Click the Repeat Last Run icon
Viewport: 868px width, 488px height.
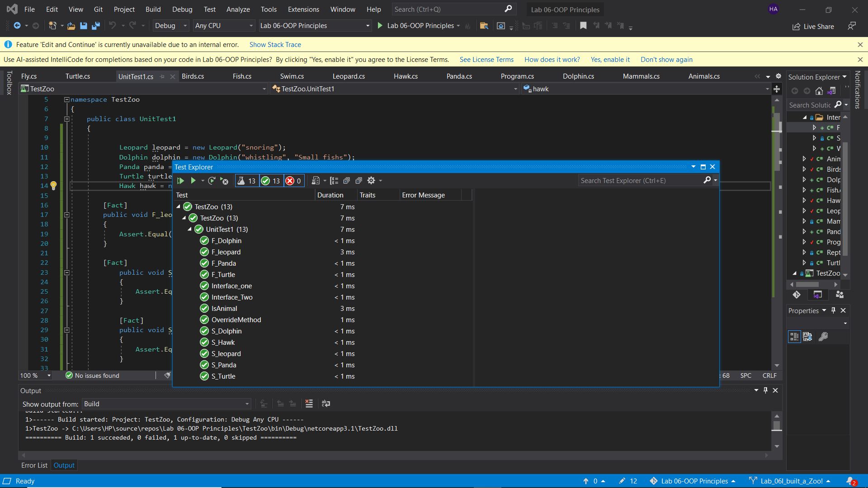212,180
